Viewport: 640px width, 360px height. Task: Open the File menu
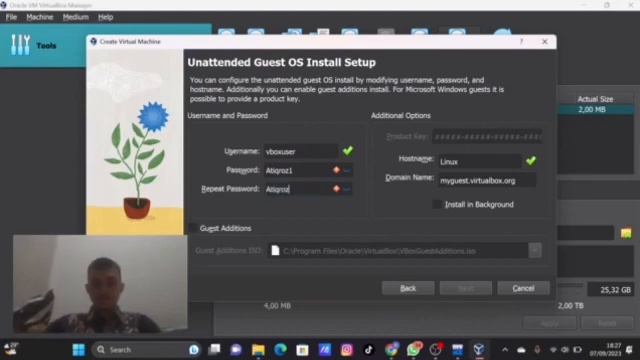point(11,17)
